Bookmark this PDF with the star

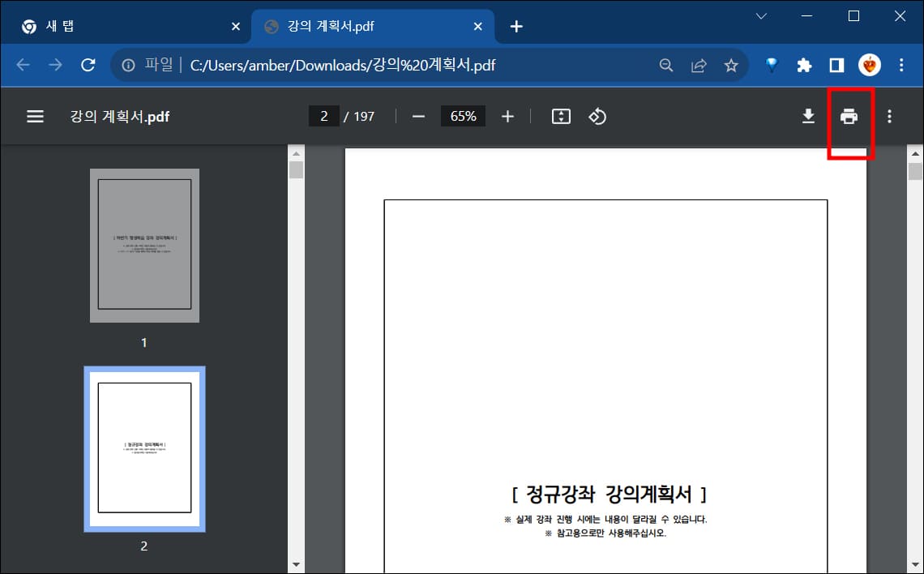point(731,66)
